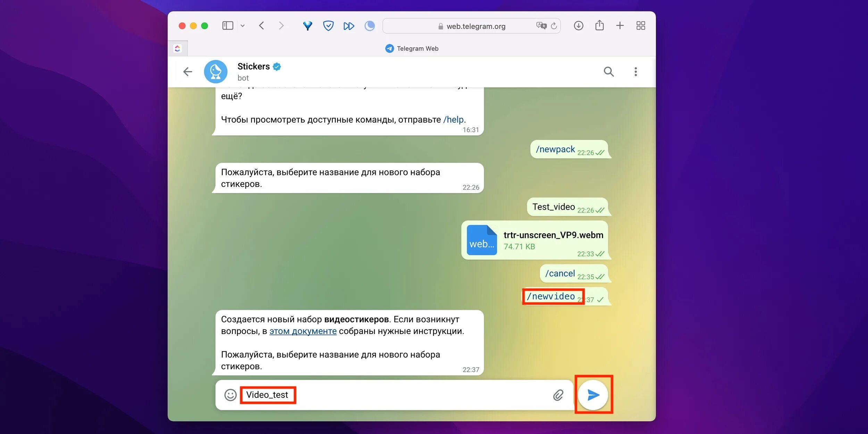Click the /help command link
868x434 pixels.
pyautogui.click(x=453, y=119)
